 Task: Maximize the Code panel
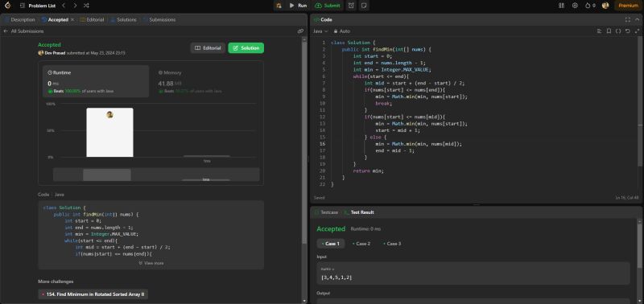coord(628,19)
